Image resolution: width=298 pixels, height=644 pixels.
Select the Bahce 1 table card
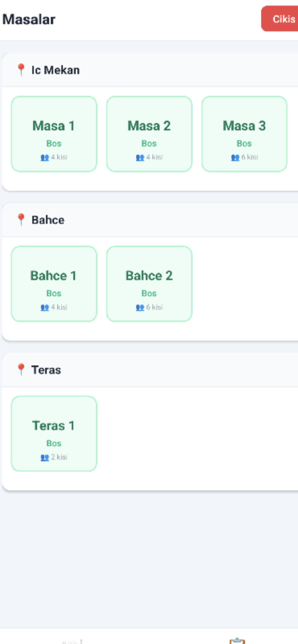pos(54,284)
